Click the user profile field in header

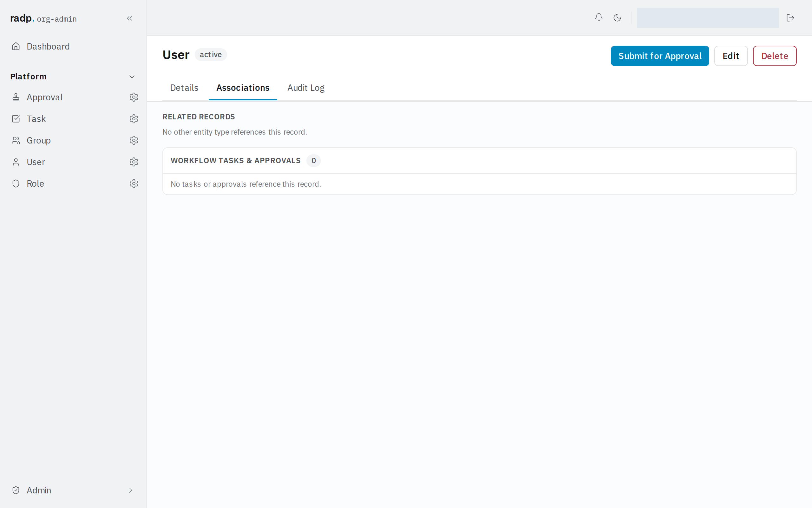708,18
